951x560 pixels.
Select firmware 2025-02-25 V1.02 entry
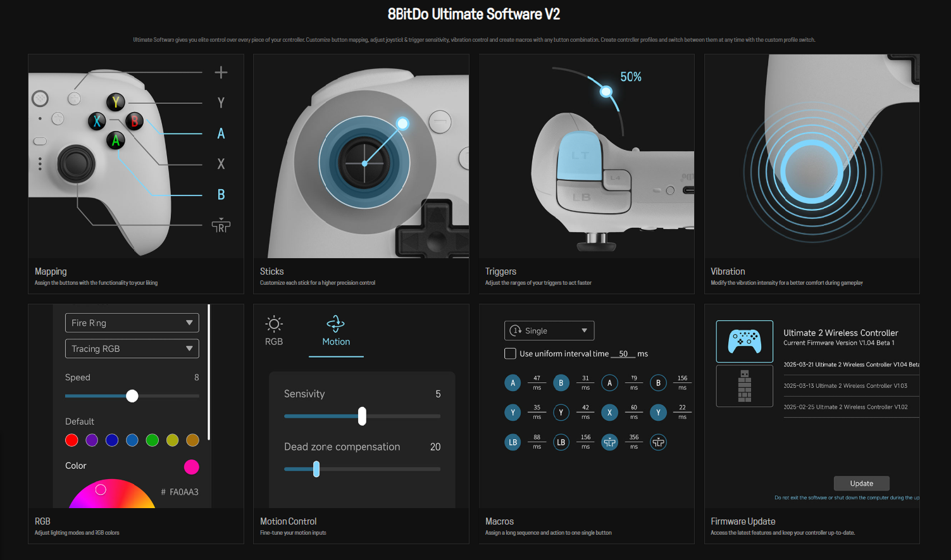845,407
